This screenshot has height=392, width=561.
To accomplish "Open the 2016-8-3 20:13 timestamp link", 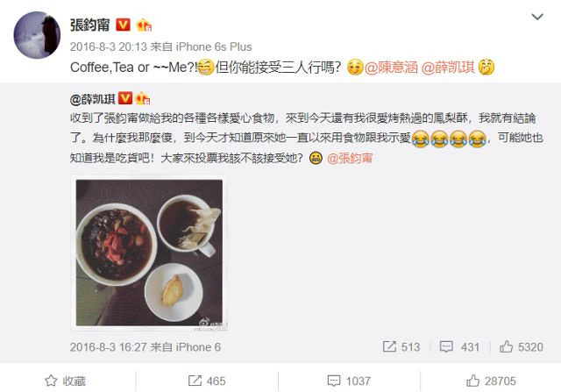I will pyautogui.click(x=109, y=46).
